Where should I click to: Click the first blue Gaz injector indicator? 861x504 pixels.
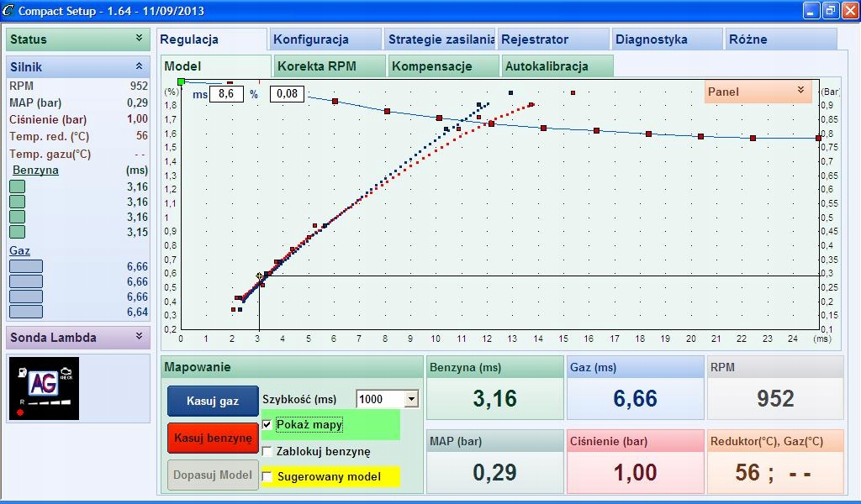(26, 266)
